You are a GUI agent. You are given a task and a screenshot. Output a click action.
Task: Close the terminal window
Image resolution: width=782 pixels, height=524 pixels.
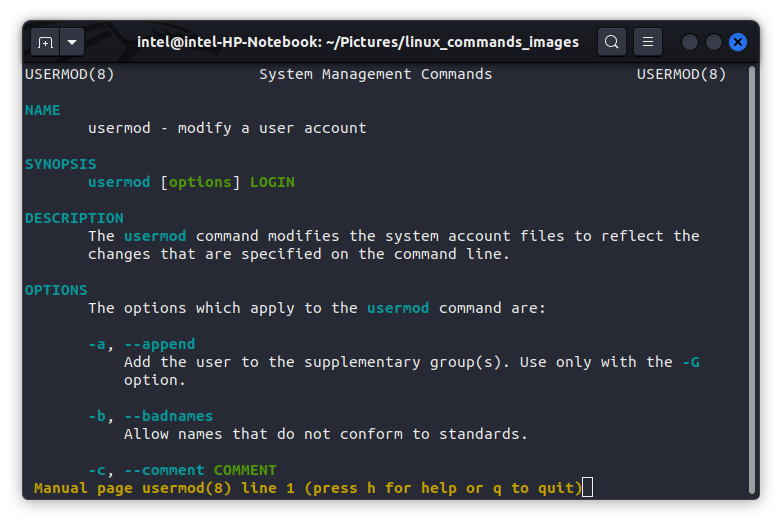738,42
